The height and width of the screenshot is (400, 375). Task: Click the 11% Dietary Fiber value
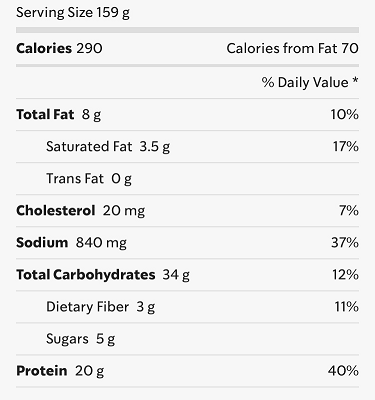347,306
